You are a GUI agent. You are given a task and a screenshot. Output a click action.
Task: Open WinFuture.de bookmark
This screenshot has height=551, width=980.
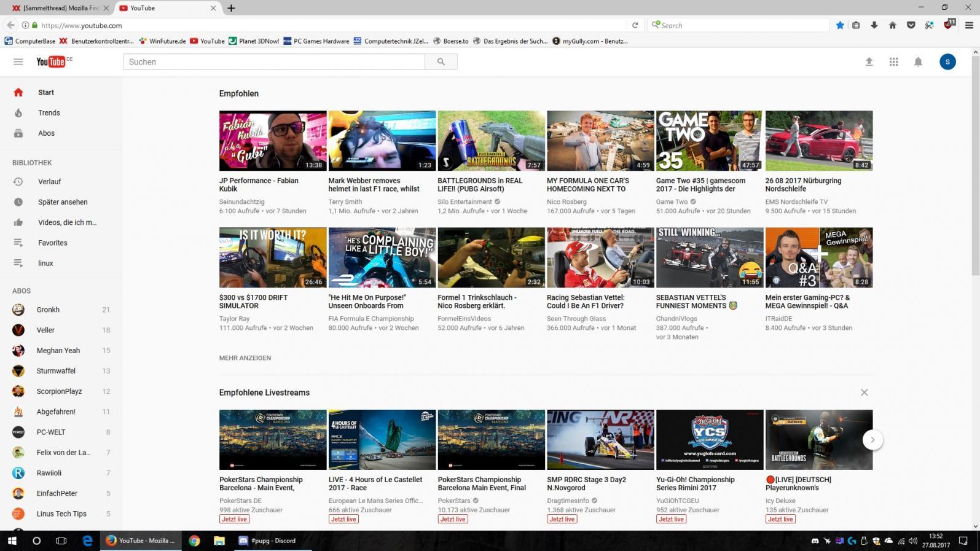(162, 41)
